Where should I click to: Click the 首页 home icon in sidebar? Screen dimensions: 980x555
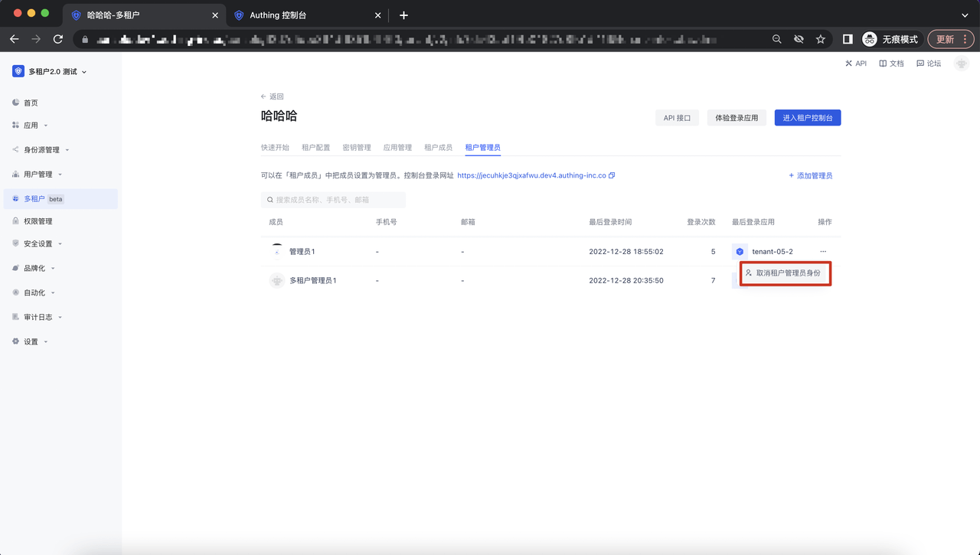[x=16, y=103]
